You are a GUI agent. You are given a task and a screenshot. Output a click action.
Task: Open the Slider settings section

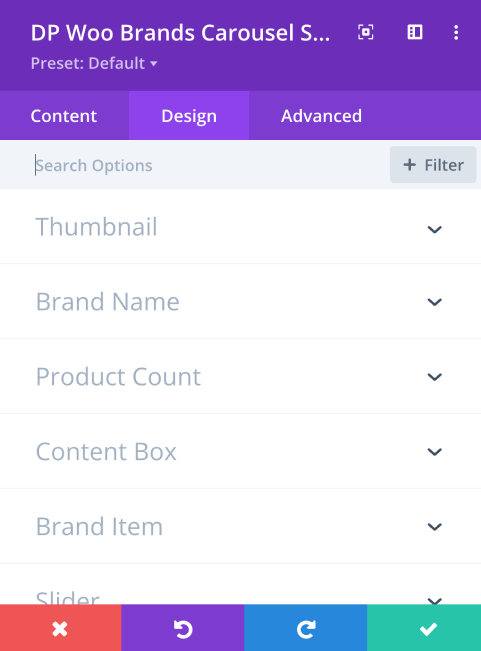240,589
